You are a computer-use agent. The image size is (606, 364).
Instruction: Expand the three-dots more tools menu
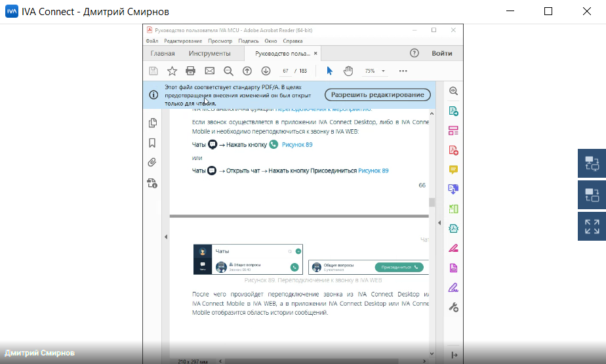tap(403, 71)
